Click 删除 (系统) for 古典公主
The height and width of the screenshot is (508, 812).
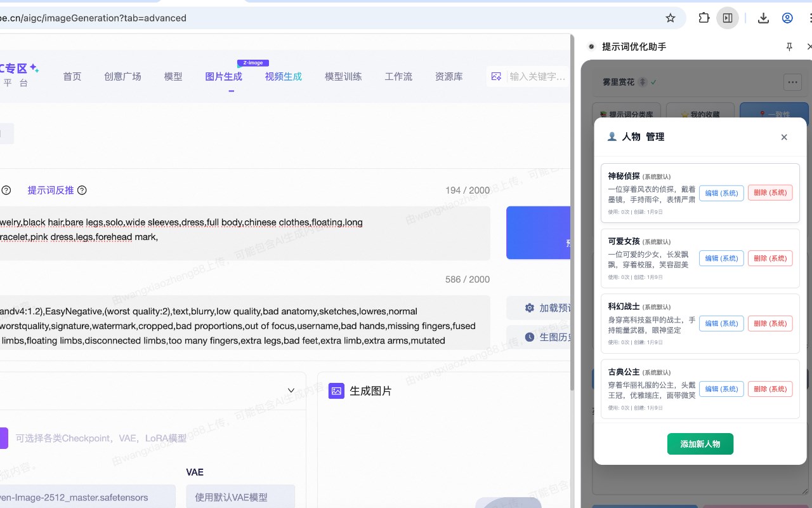coord(770,389)
